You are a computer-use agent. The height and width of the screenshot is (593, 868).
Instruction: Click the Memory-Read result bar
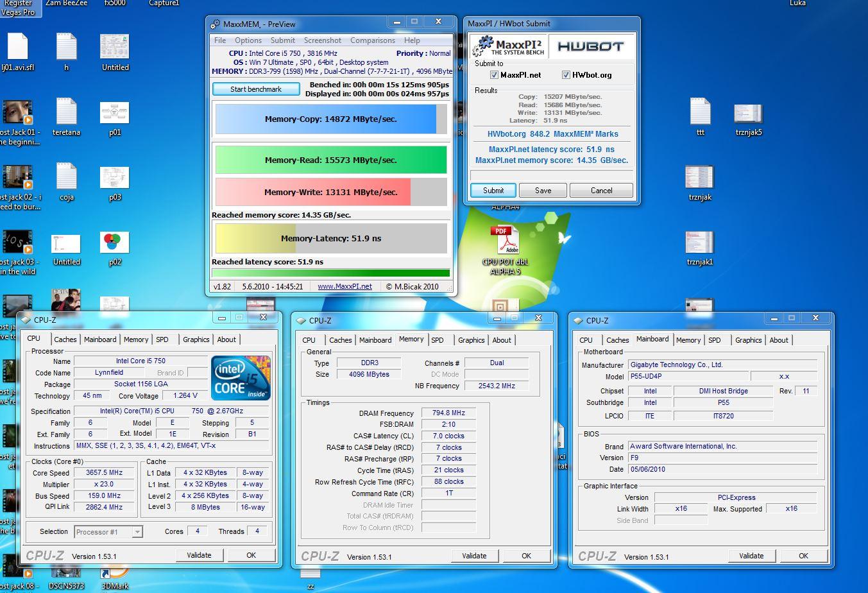pyautogui.click(x=330, y=160)
